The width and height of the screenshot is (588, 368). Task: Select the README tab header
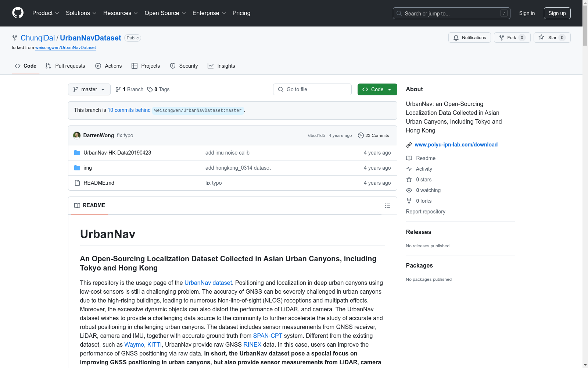[90, 205]
